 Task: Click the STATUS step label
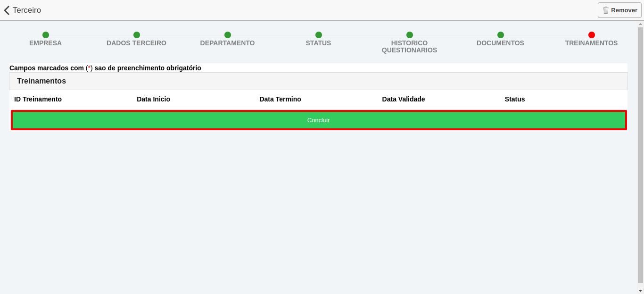pyautogui.click(x=318, y=42)
